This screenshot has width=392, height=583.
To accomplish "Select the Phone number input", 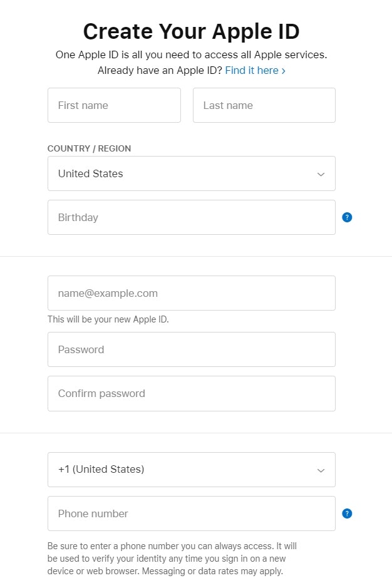I will click(x=191, y=513).
